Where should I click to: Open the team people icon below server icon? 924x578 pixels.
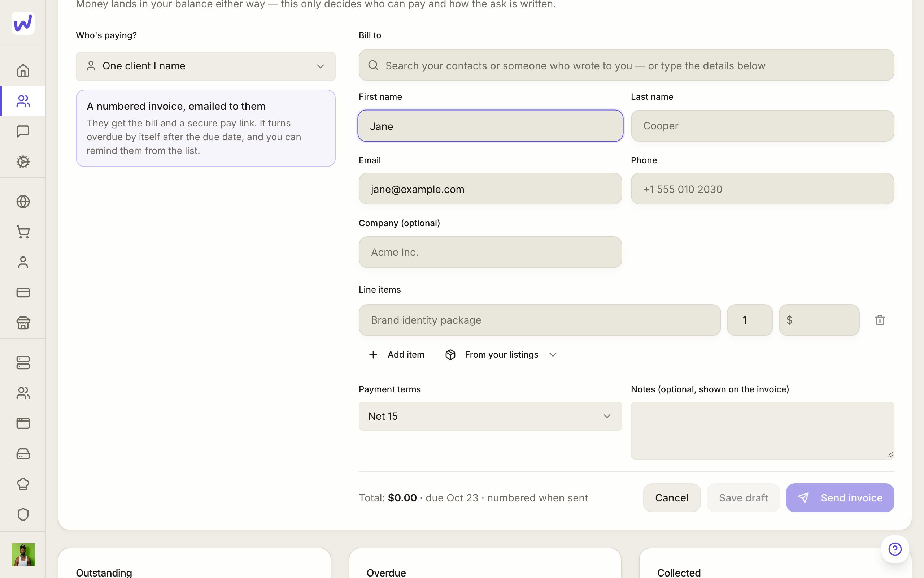(23, 393)
